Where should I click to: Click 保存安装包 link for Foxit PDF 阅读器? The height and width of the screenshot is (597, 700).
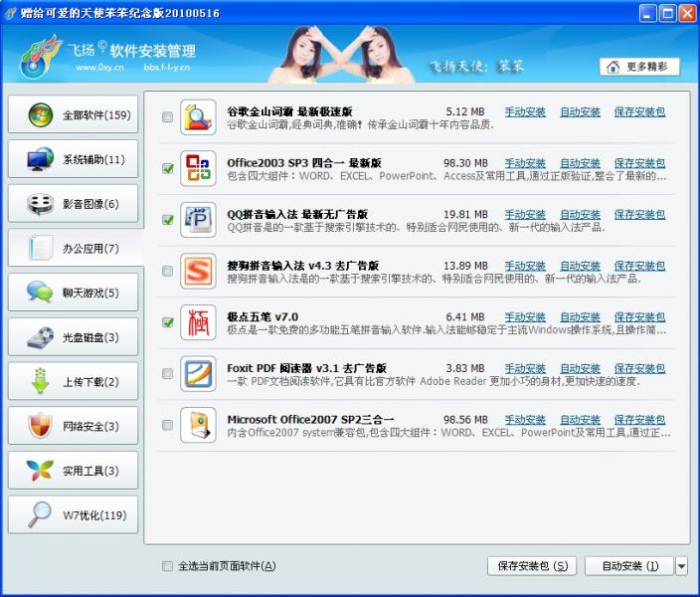639,369
